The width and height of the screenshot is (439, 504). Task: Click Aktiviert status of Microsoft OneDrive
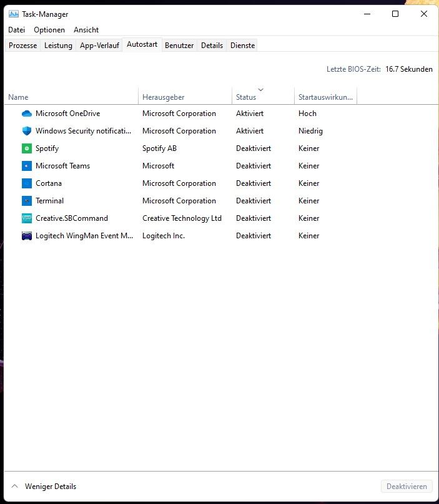pyautogui.click(x=250, y=114)
